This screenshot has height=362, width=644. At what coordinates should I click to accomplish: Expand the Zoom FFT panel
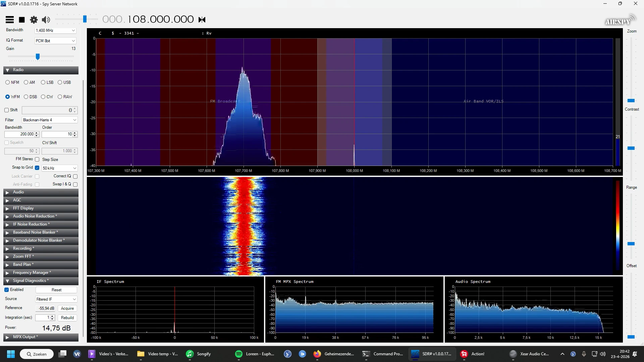pyautogui.click(x=7, y=257)
